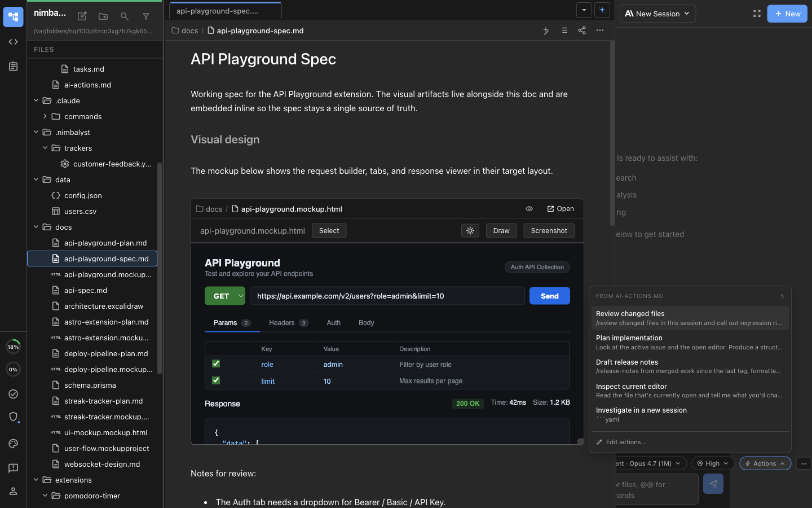Open the feedback speech bubble icon
Viewport: 812px width, 508px height.
pos(13,468)
